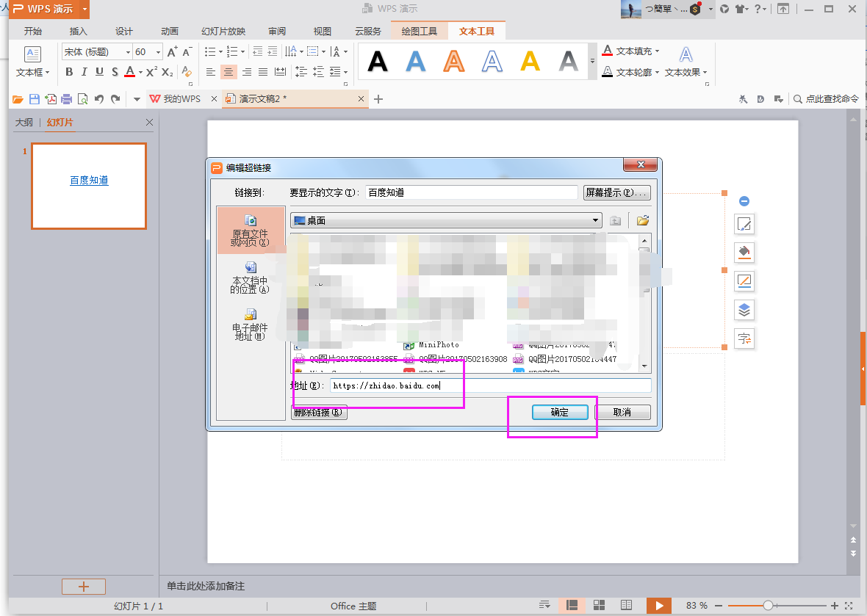Click the print icon in quick toolbar
This screenshot has width=867, height=616.
(x=67, y=99)
